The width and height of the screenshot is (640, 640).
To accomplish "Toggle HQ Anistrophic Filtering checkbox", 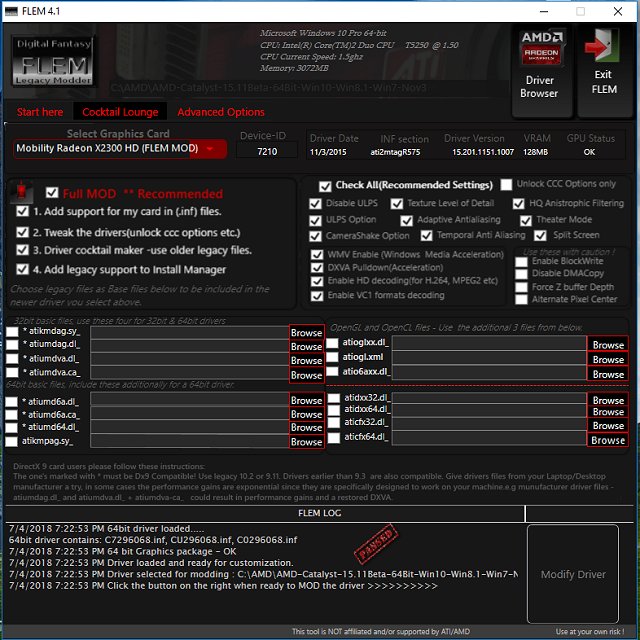I will 518,203.
